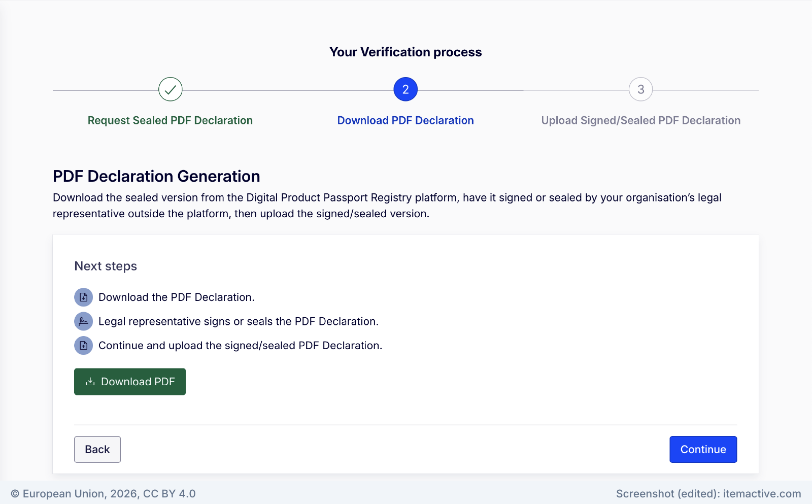812x504 pixels.
Task: Click the signature icon beside Legal representative step
Action: click(84, 321)
